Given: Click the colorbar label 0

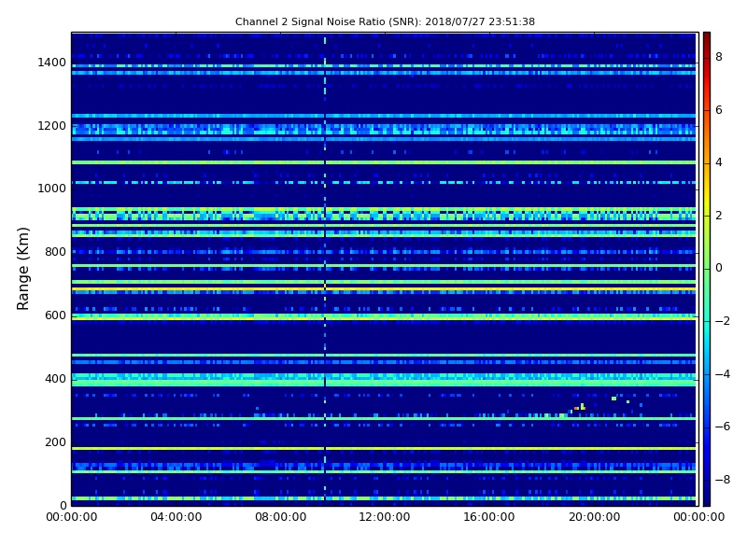Looking at the screenshot, I should pyautogui.click(x=719, y=268).
